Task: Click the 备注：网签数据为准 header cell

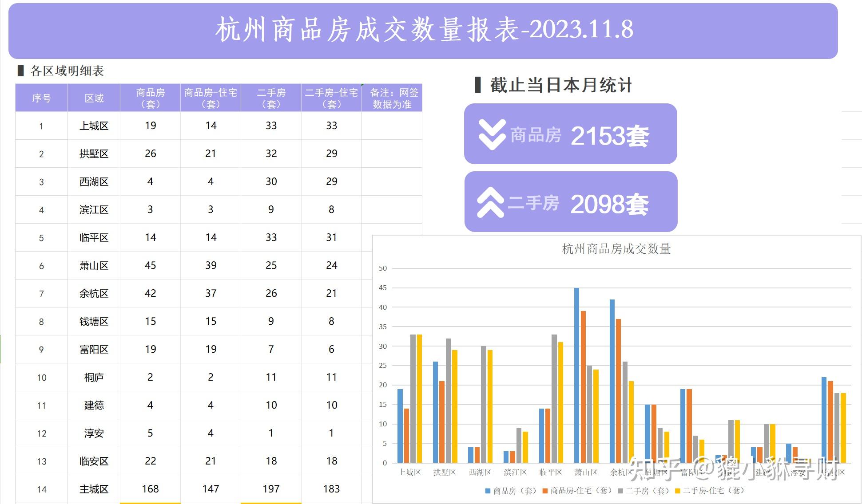Action: pos(392,98)
